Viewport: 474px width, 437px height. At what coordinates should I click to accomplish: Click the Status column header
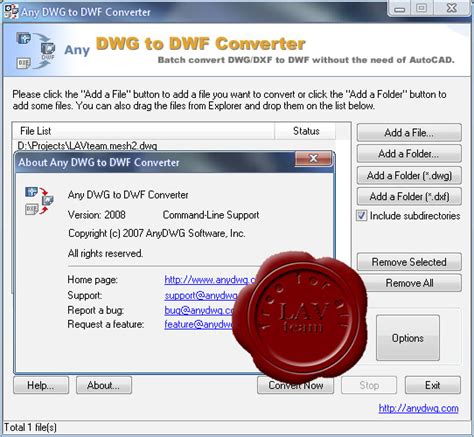[x=306, y=131]
